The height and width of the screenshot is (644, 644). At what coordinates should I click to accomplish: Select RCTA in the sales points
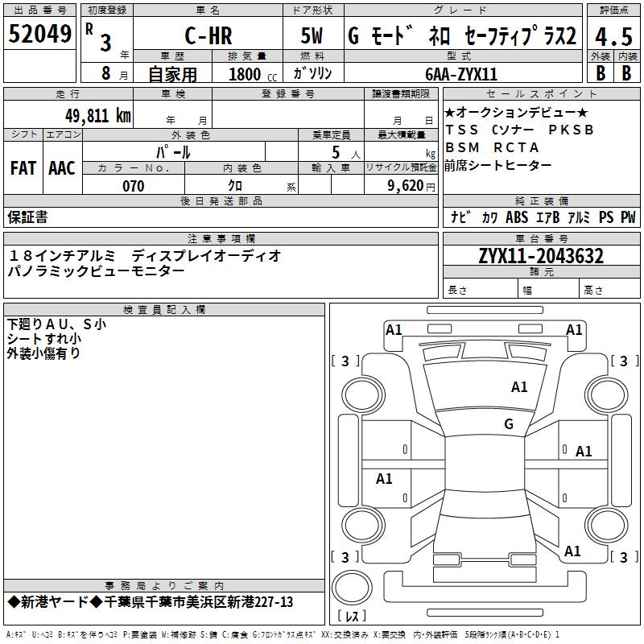pyautogui.click(x=516, y=147)
